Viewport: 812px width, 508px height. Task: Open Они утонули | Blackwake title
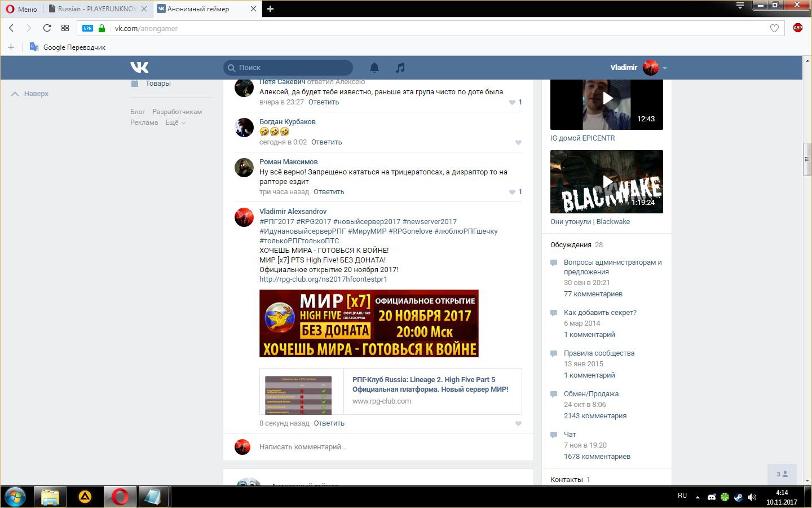point(590,222)
